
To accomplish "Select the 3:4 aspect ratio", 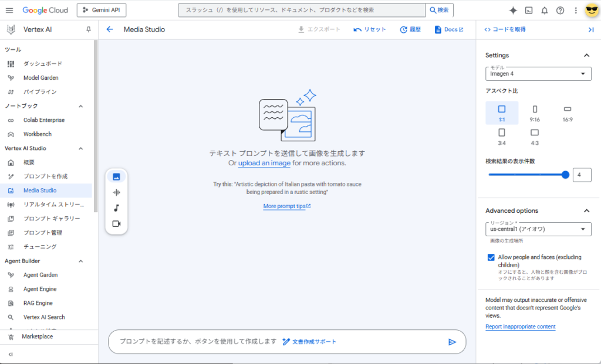I will tap(502, 137).
